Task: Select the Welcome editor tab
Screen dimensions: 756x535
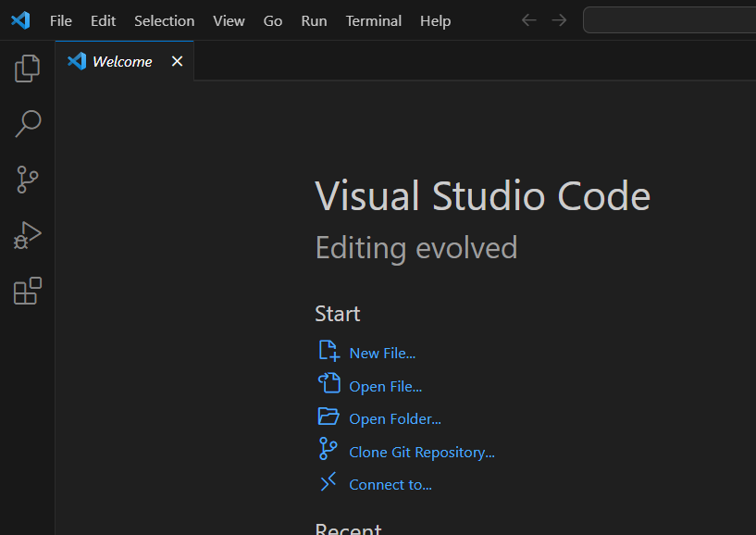Action: click(125, 61)
